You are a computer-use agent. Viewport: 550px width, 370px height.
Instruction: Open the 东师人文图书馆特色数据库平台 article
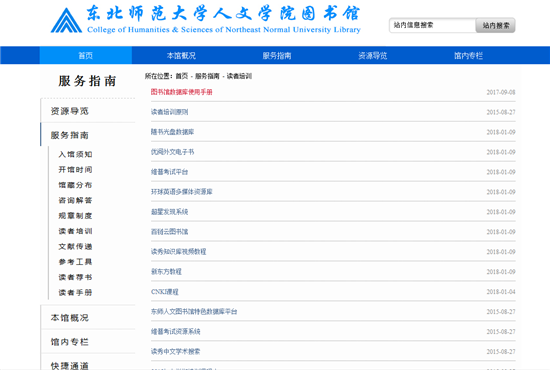click(194, 311)
